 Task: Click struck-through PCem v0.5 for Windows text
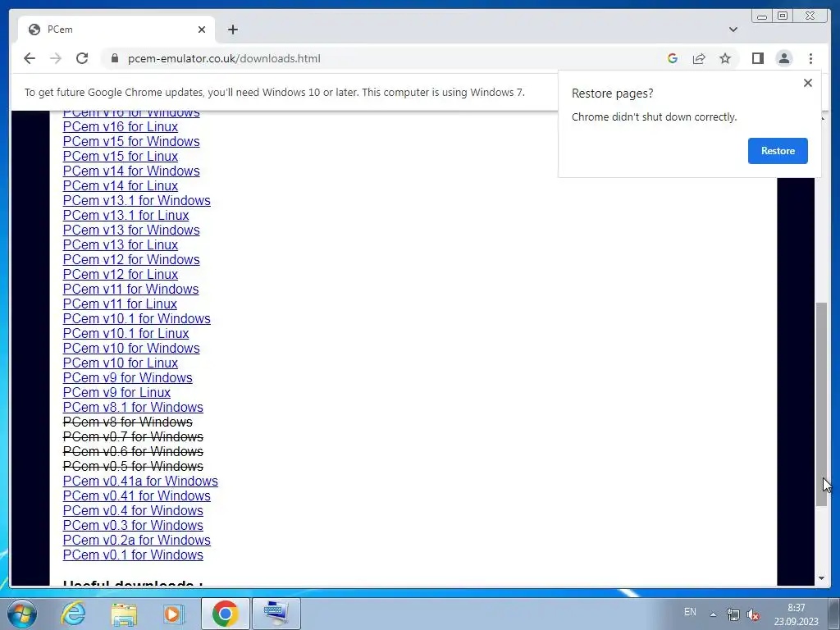click(133, 466)
